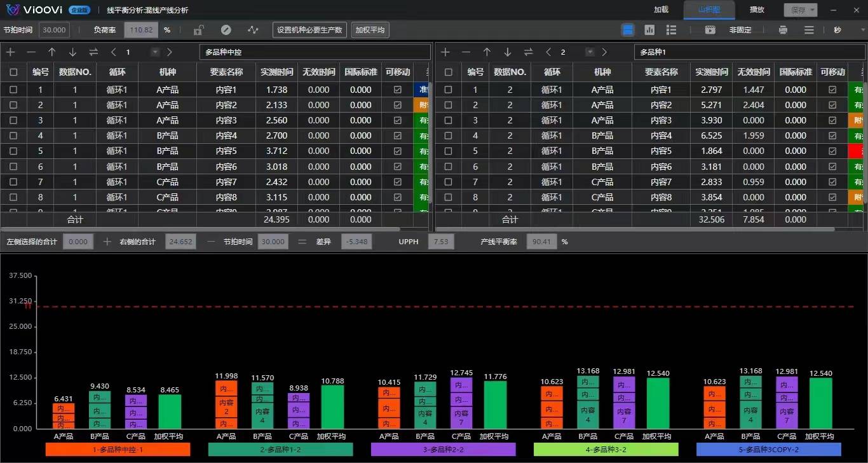Open the bar chart view icon
868x463 pixels.
tap(650, 29)
